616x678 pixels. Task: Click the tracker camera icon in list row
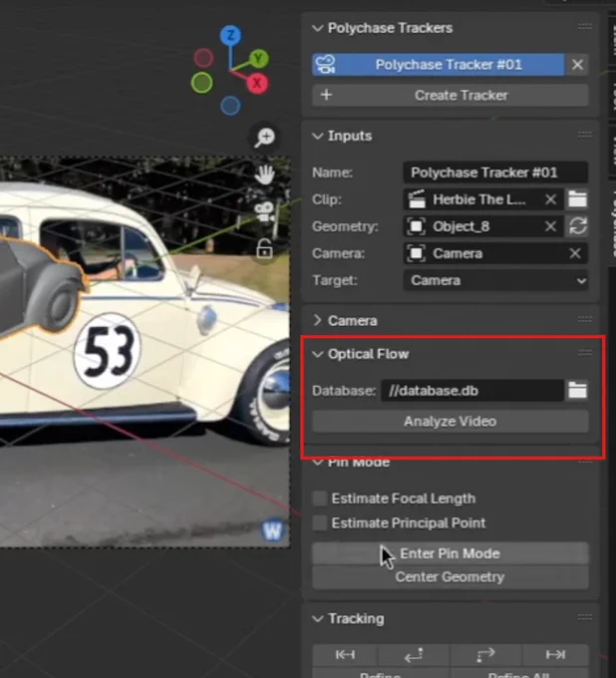326,65
